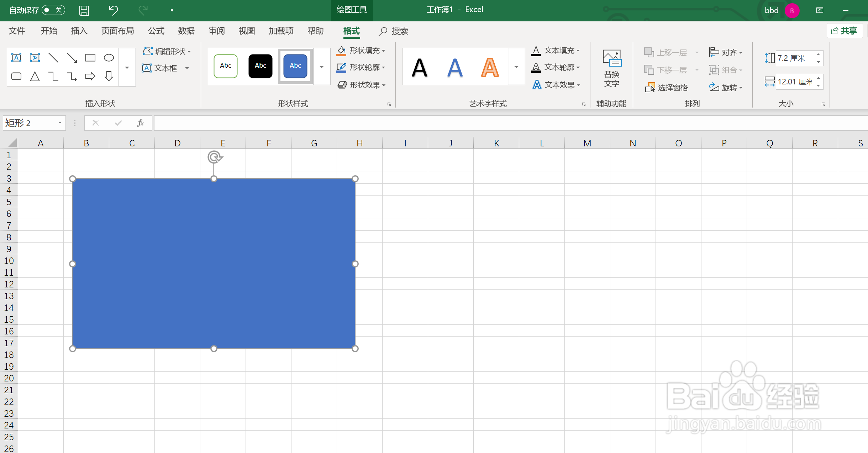Click the insert function fx icon
The image size is (868, 453).
[x=140, y=123]
